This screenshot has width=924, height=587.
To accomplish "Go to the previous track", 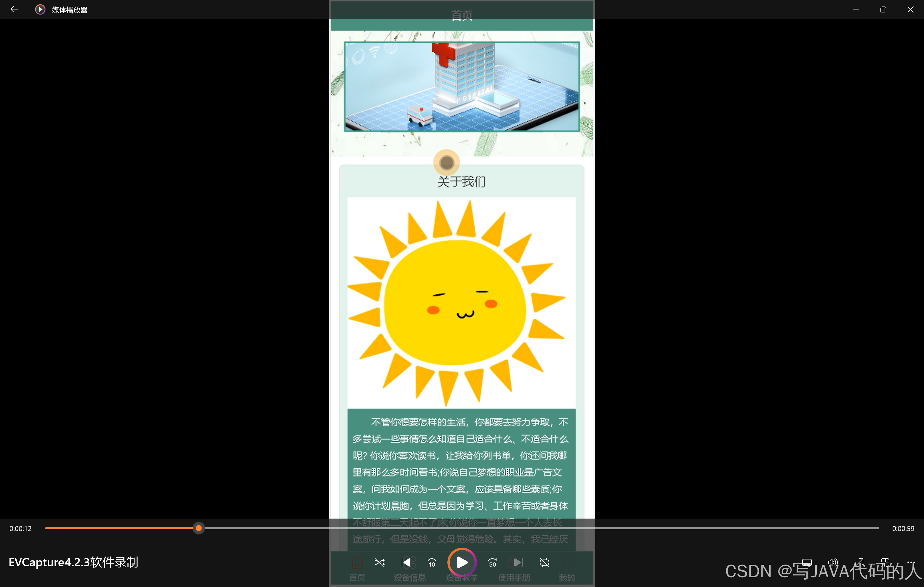I will click(406, 562).
